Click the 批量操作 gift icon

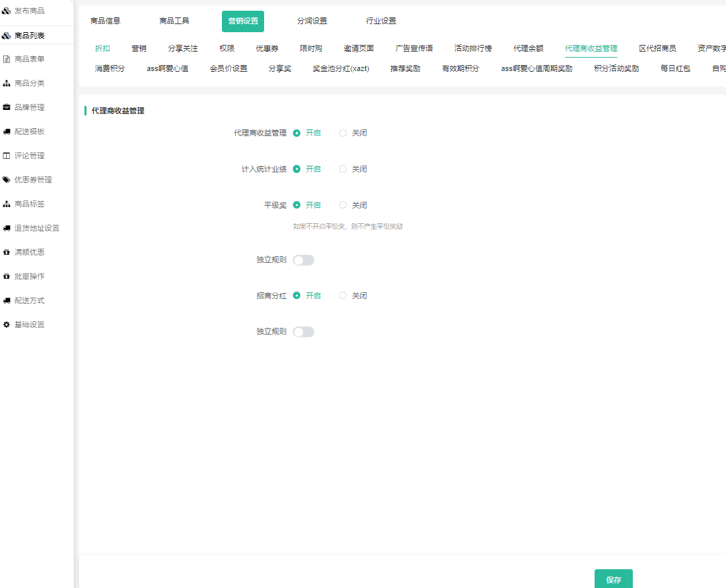coord(7,276)
